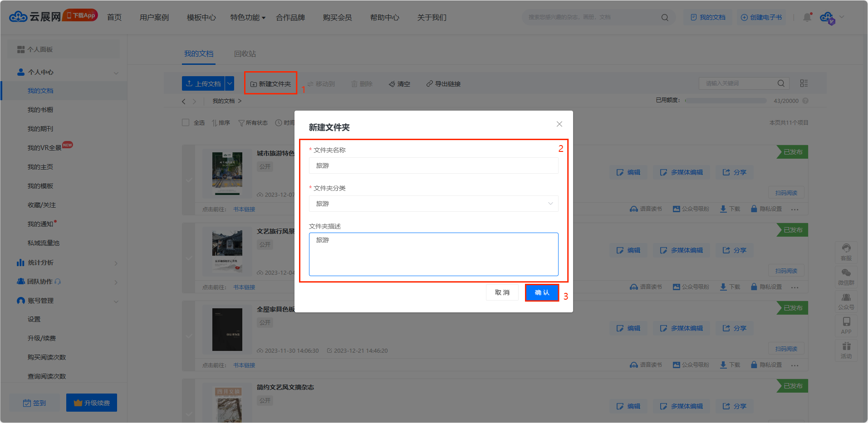The height and width of the screenshot is (423, 868).
Task: Open the 微信群 WeChat group icon
Action: [x=846, y=277]
